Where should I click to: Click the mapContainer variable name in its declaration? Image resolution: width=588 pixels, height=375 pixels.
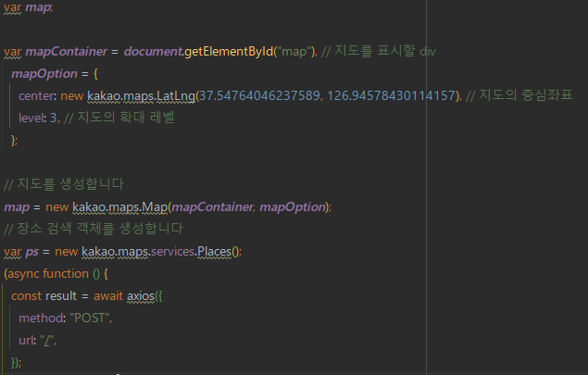[x=67, y=51]
